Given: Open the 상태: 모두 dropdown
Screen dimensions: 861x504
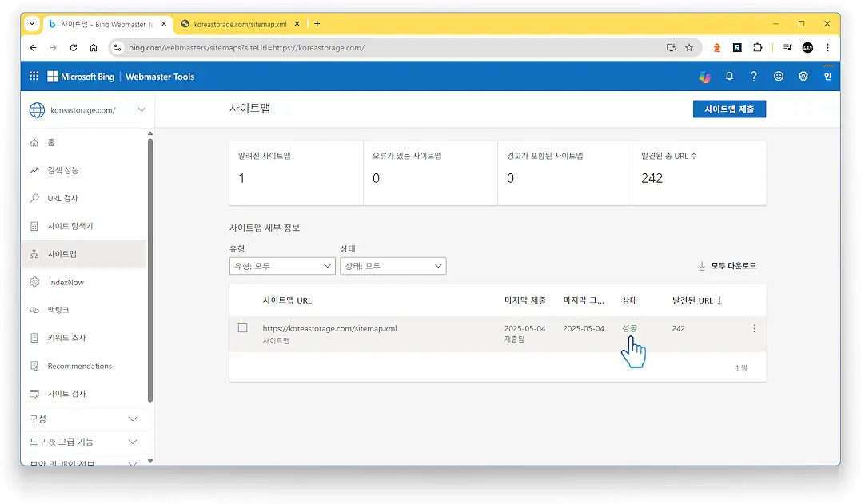Looking at the screenshot, I should coord(393,266).
